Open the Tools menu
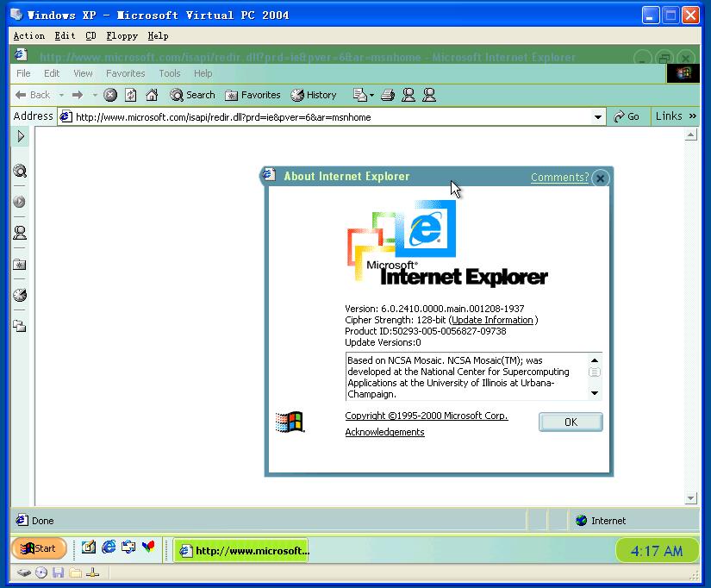 [x=170, y=73]
